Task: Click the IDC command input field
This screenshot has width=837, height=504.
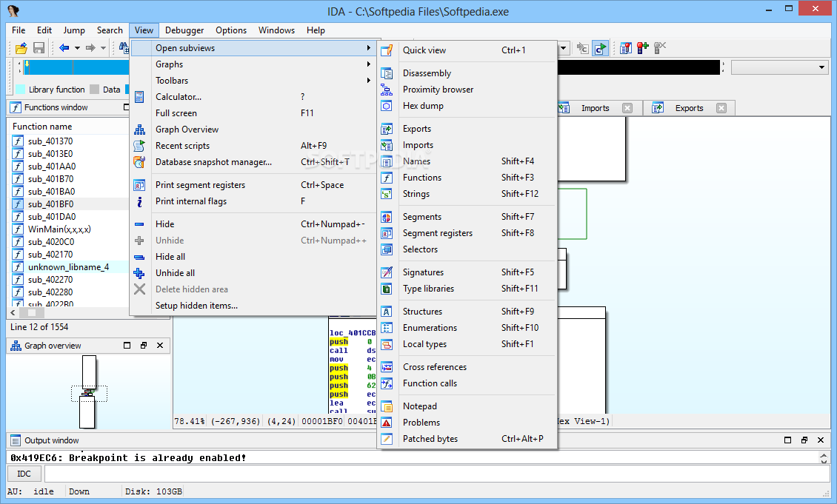Action: pos(437,474)
